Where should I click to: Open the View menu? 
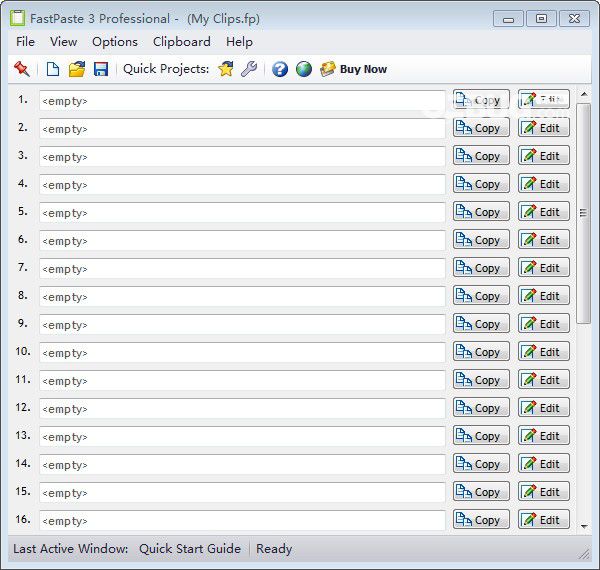[x=64, y=42]
